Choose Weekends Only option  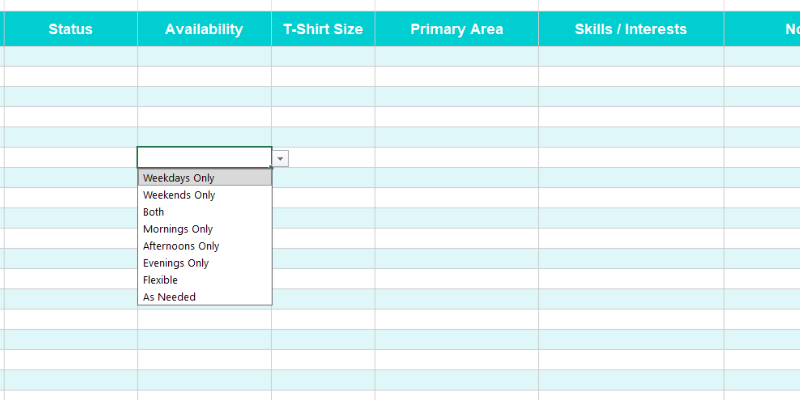(x=205, y=195)
